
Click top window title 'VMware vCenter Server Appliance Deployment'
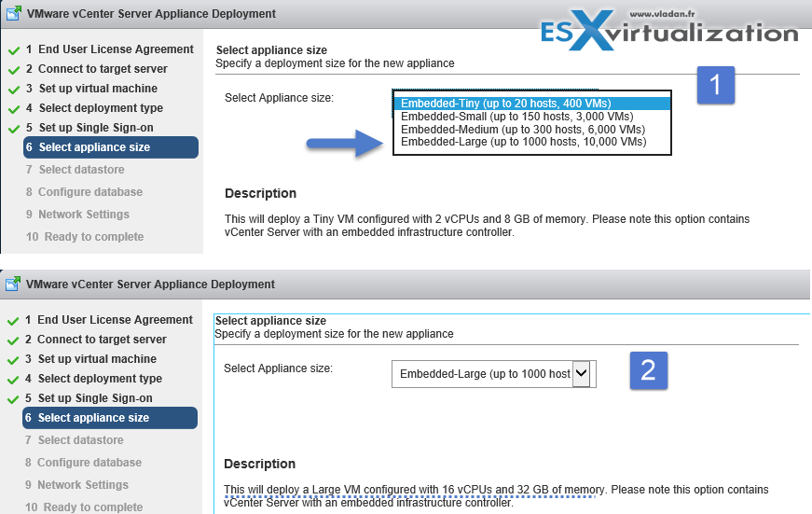tap(151, 13)
